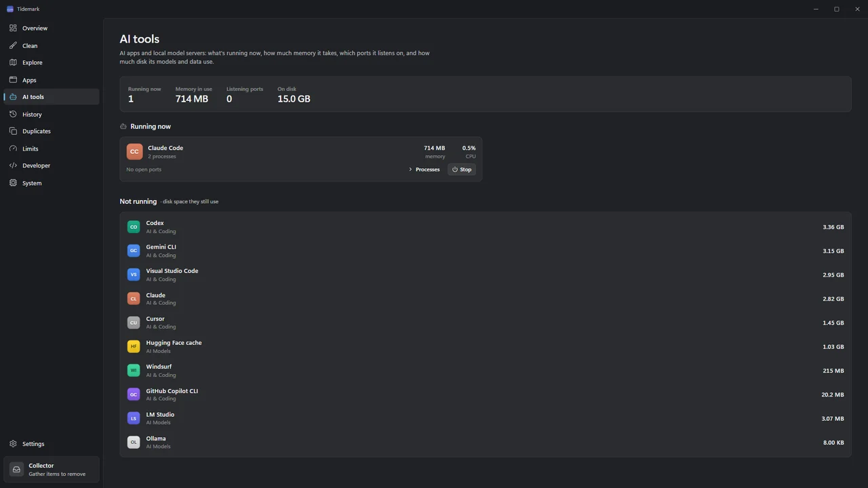The width and height of the screenshot is (868, 488).
Task: Click the Overview grid icon in sidebar
Action: coord(13,28)
